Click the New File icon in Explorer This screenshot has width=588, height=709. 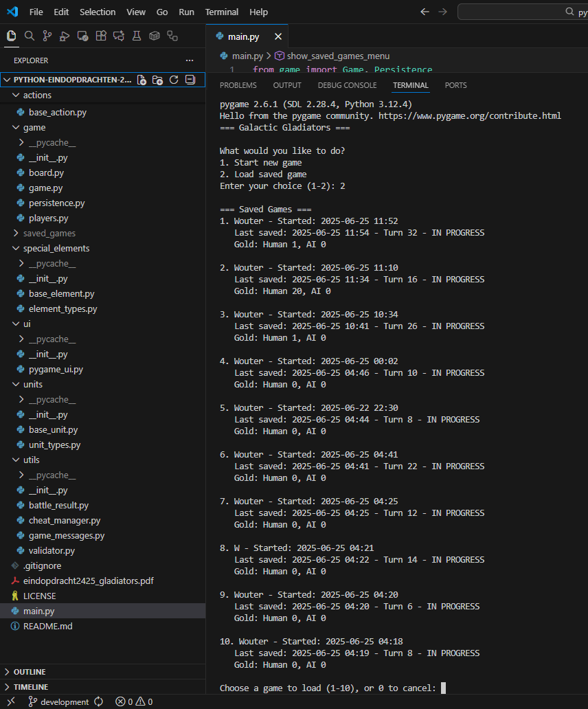pyautogui.click(x=142, y=80)
